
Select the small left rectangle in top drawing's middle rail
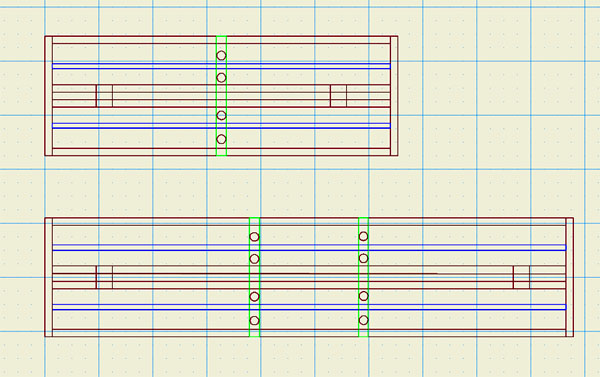coord(104,96)
